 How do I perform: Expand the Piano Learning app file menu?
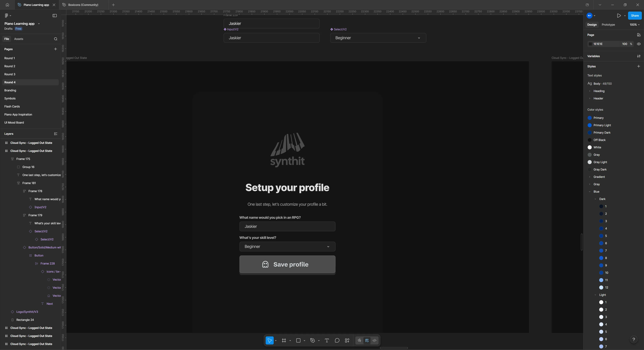coord(39,23)
